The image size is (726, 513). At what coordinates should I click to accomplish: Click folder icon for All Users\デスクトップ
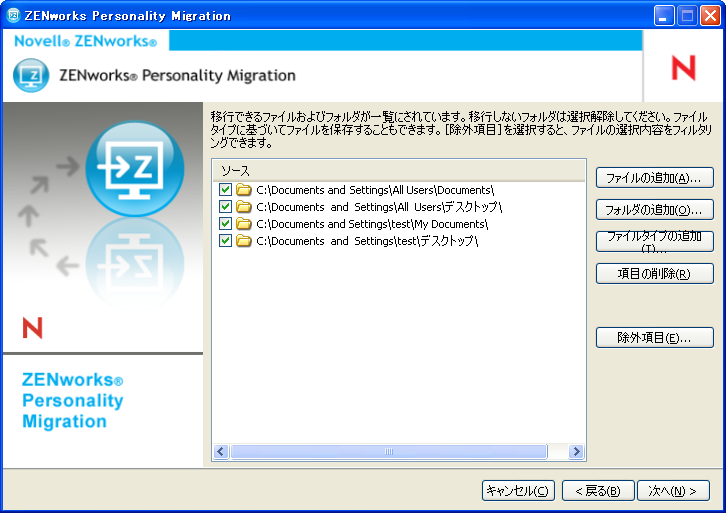point(244,207)
